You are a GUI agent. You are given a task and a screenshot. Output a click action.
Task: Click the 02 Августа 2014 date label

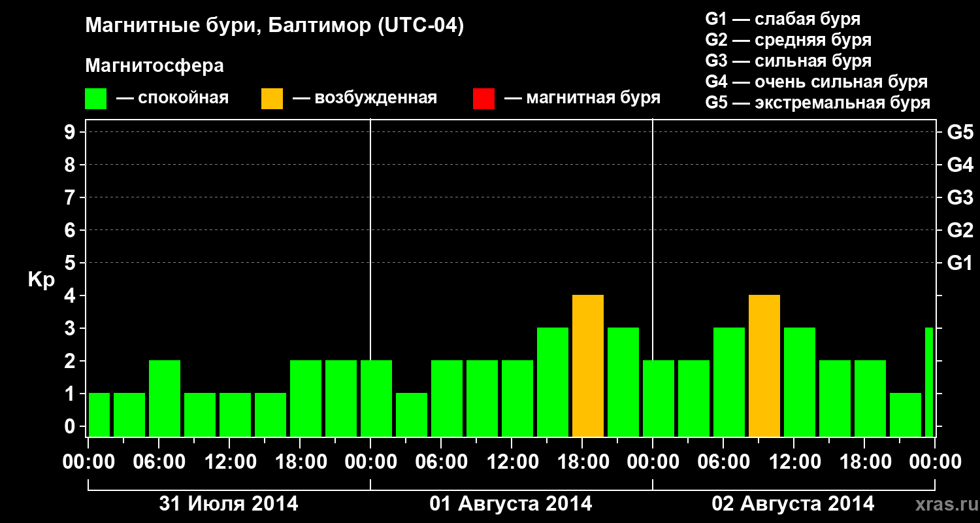click(x=792, y=504)
